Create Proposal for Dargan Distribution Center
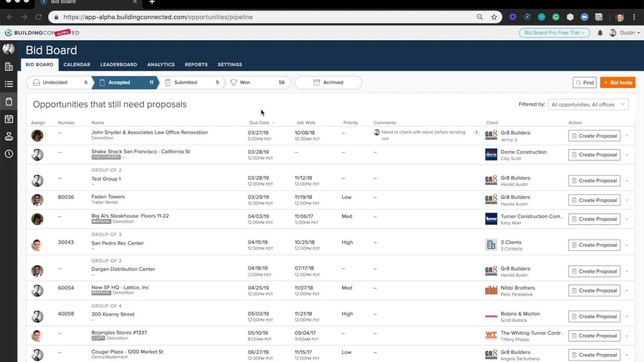644x362 pixels. pos(594,271)
